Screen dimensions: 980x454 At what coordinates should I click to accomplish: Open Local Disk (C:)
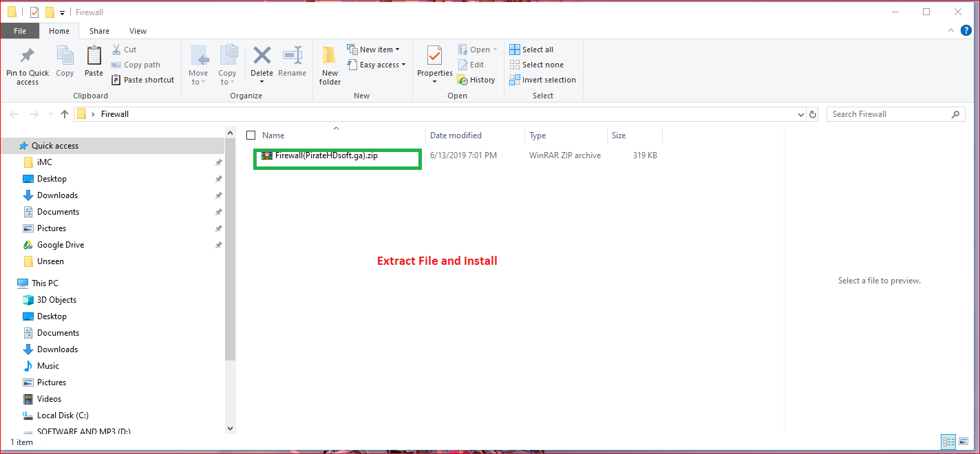tap(63, 415)
